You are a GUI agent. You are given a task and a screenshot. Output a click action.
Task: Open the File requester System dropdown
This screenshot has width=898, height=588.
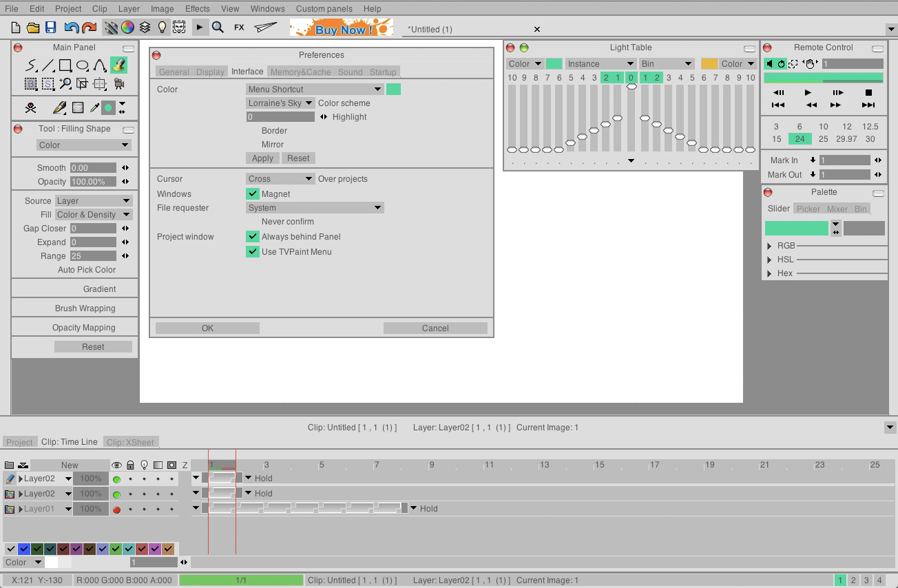click(315, 208)
